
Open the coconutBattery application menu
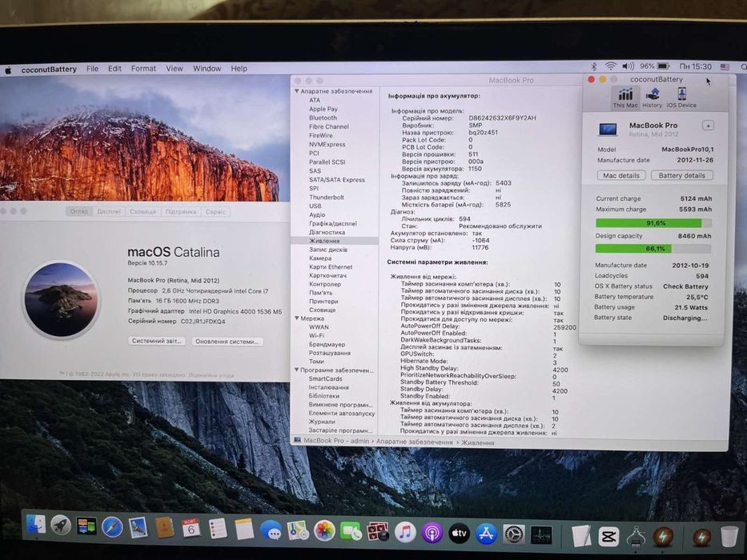[x=49, y=70]
